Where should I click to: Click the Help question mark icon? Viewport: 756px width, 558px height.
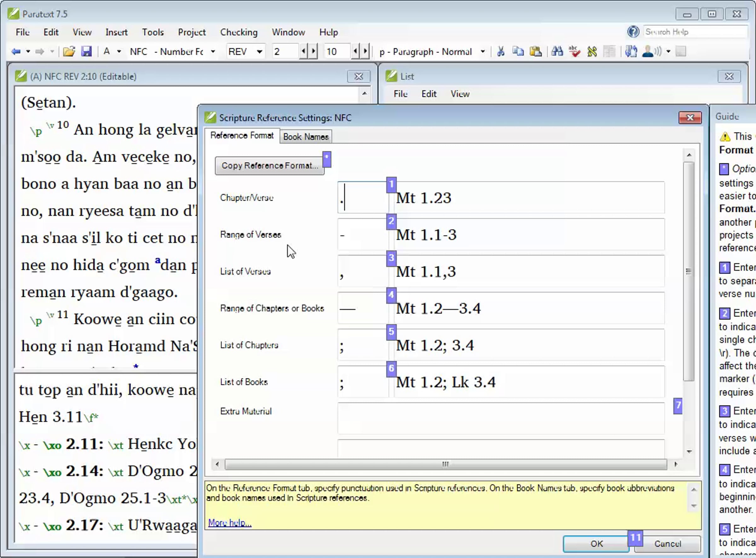[633, 32]
